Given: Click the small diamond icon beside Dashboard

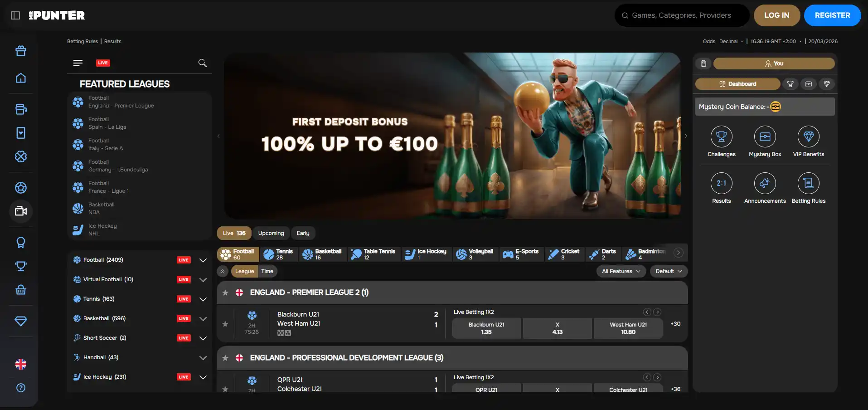Looking at the screenshot, I should tap(827, 84).
